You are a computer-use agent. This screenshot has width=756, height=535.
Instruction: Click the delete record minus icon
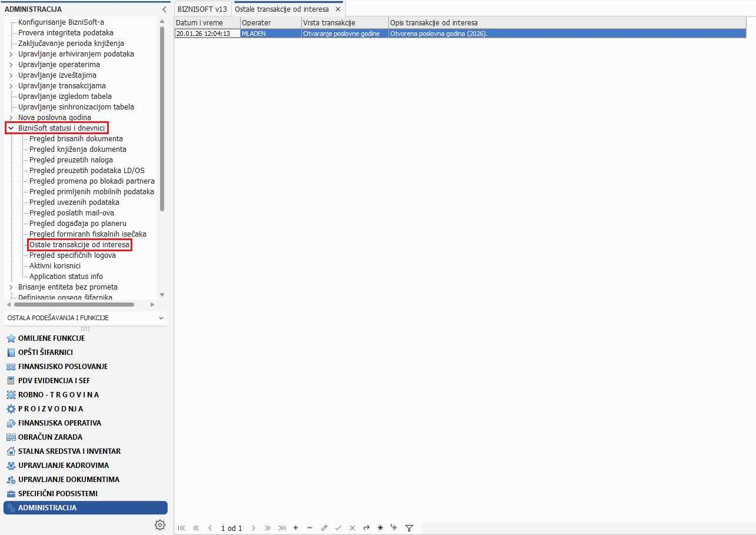310,528
